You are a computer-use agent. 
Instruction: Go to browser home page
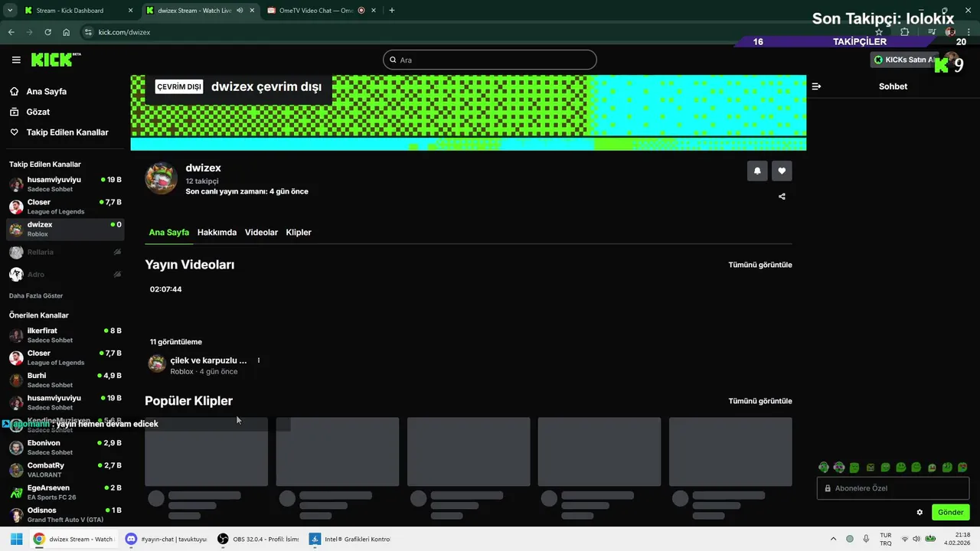(x=66, y=32)
